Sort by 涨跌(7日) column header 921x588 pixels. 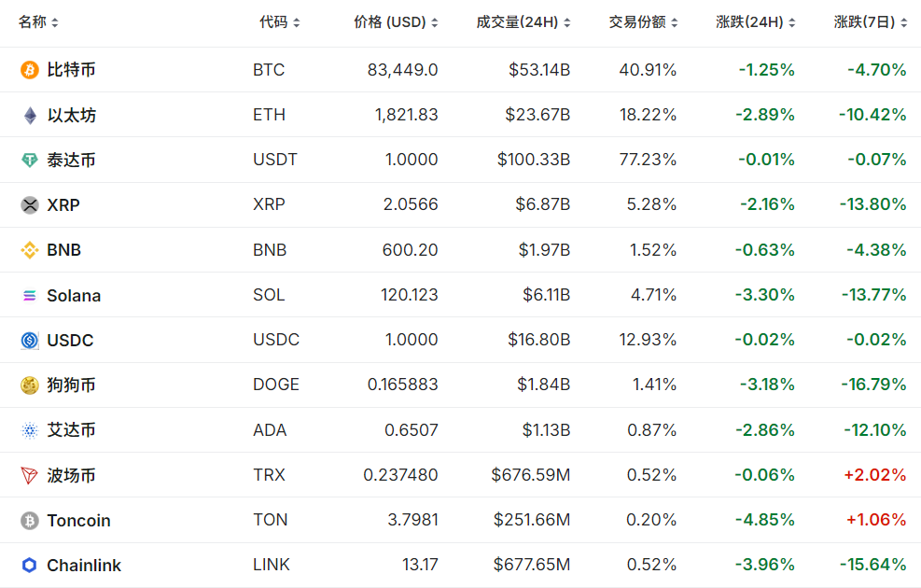(870, 22)
